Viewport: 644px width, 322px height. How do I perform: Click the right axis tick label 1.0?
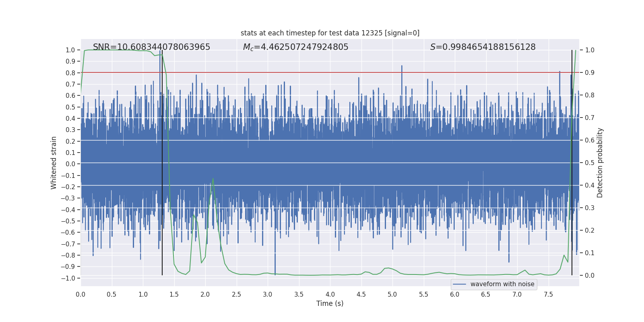click(x=590, y=50)
